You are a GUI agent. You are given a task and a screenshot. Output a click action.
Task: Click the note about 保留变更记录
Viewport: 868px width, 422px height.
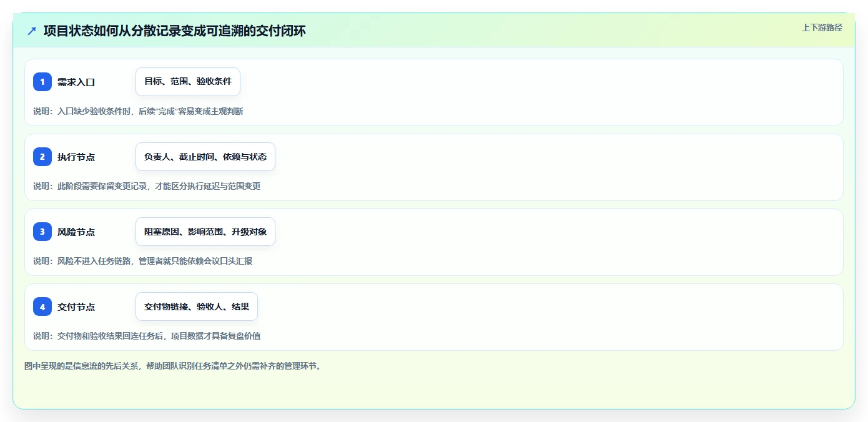[x=147, y=186]
